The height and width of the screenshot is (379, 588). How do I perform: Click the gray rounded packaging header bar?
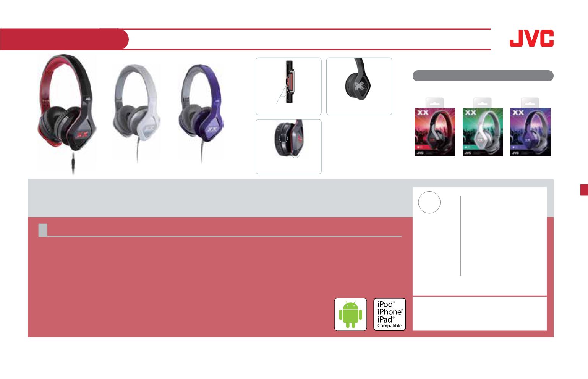(x=483, y=76)
